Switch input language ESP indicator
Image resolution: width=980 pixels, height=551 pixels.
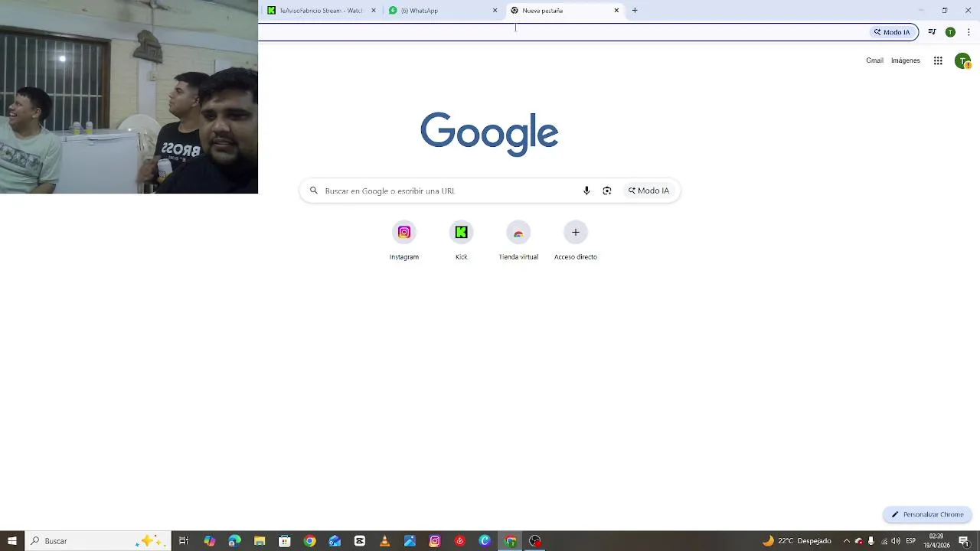coord(911,541)
